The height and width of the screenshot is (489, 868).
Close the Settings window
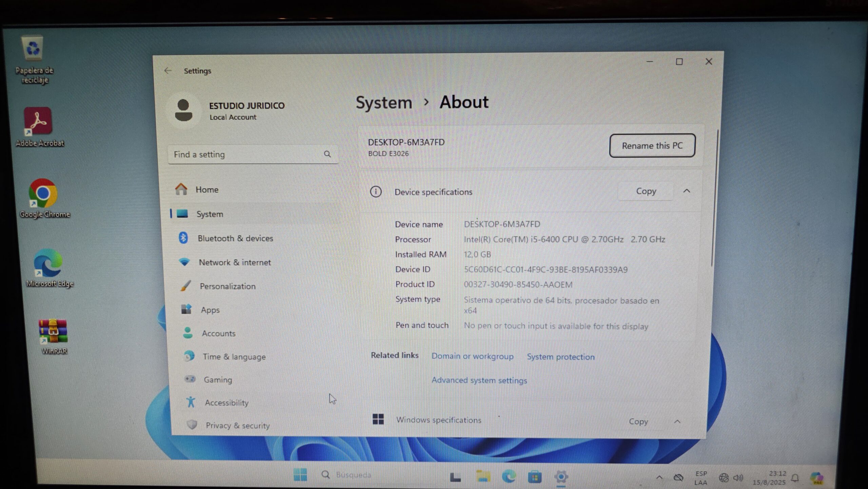click(x=709, y=62)
